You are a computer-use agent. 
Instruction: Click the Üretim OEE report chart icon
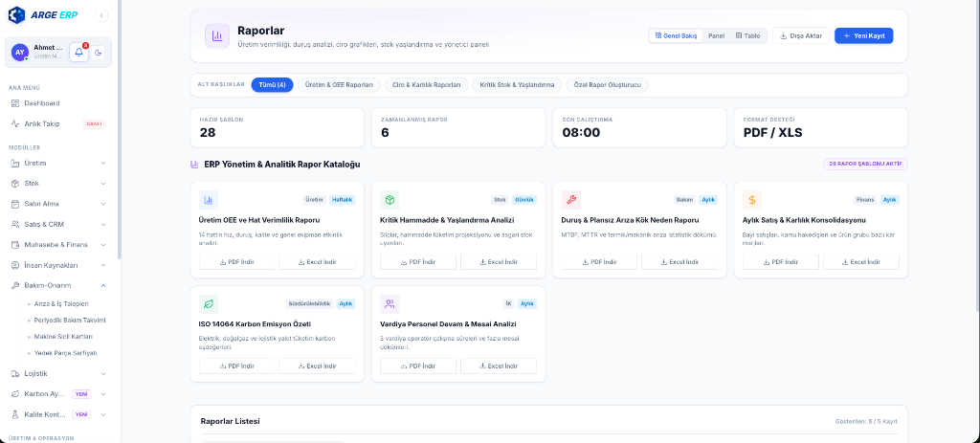tap(209, 200)
